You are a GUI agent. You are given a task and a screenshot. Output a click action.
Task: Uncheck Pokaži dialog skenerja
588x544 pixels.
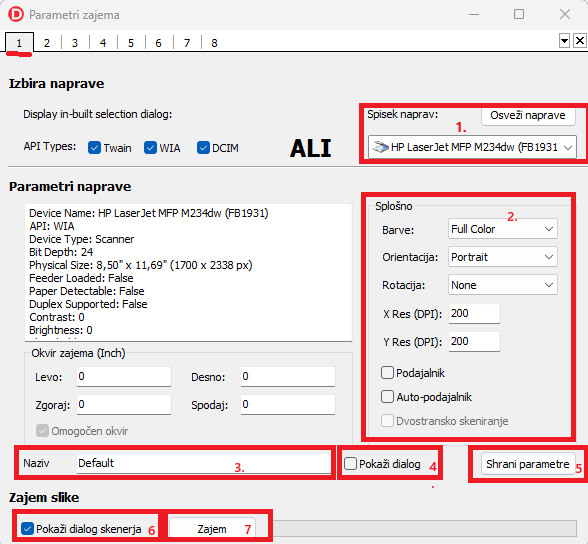[27, 529]
